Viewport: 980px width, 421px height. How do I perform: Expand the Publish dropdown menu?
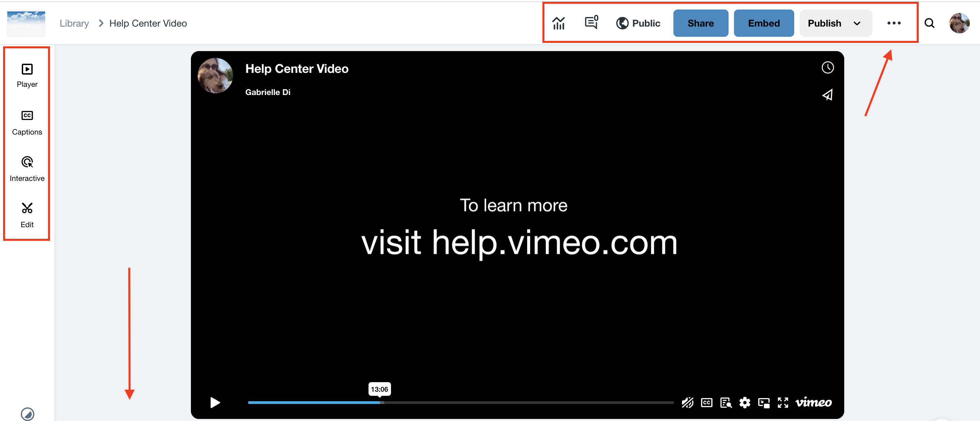pos(856,24)
